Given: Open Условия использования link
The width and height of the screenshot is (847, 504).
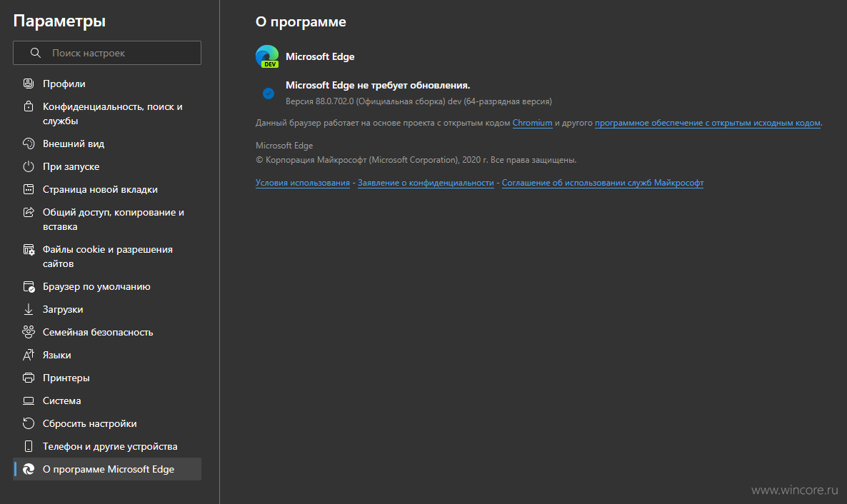Looking at the screenshot, I should point(303,183).
